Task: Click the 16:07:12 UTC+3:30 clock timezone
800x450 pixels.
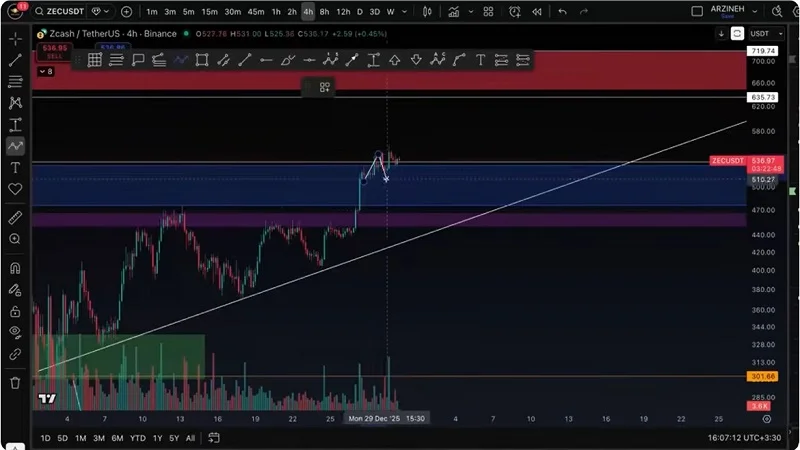Action: [745, 438]
